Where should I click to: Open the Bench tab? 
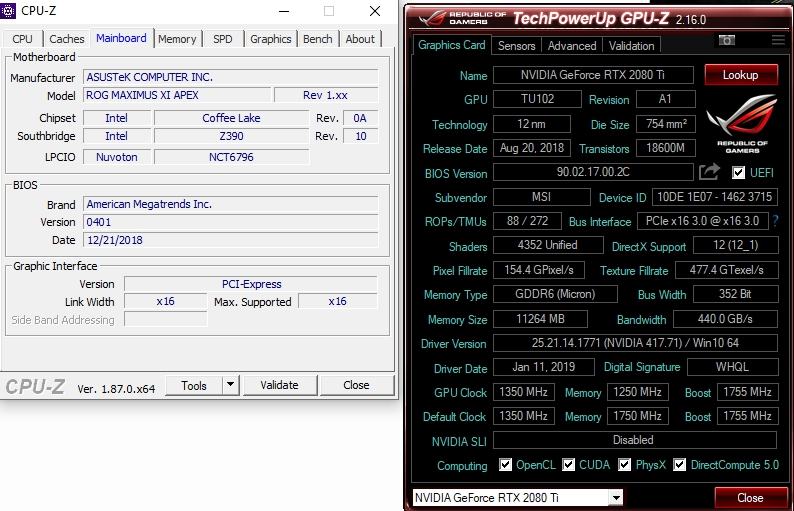click(317, 39)
